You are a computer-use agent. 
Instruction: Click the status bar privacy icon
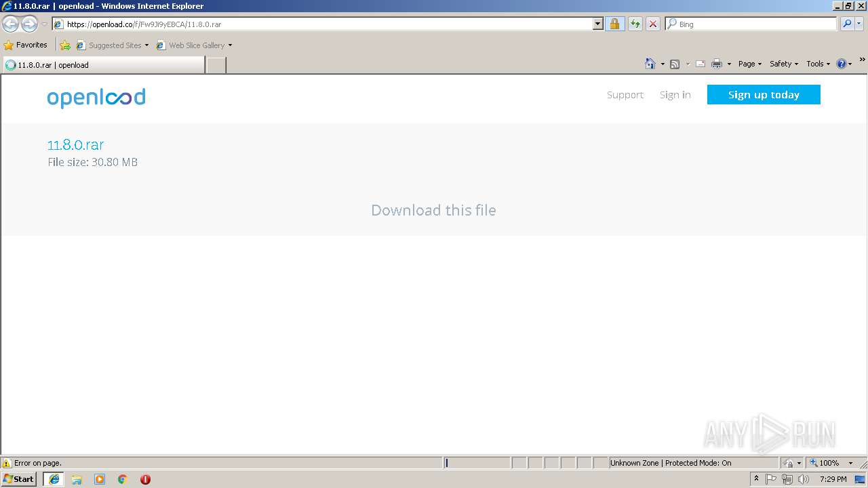point(789,463)
